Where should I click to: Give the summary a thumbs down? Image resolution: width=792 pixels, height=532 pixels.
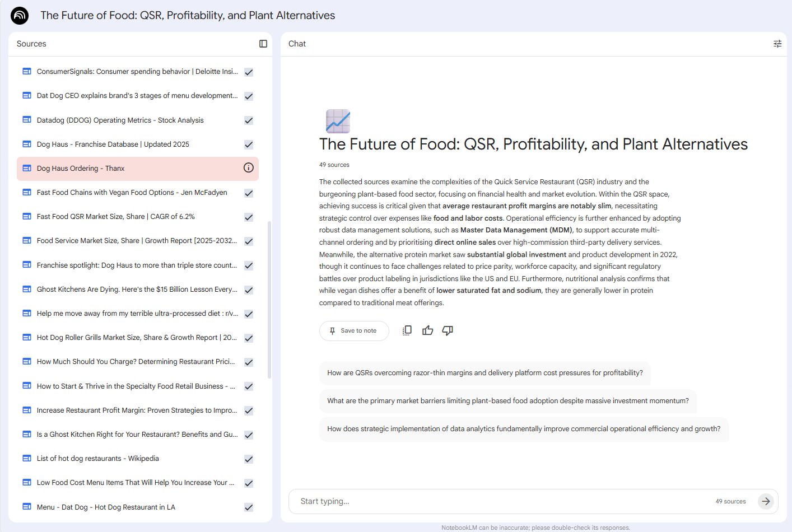(x=448, y=330)
